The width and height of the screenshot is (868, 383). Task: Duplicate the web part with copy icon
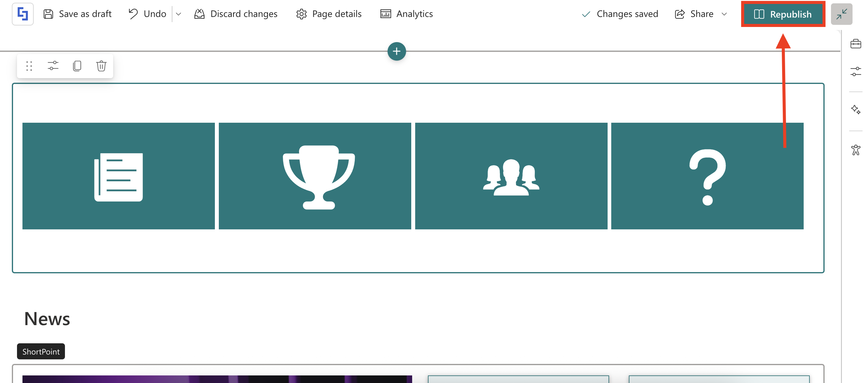[77, 66]
